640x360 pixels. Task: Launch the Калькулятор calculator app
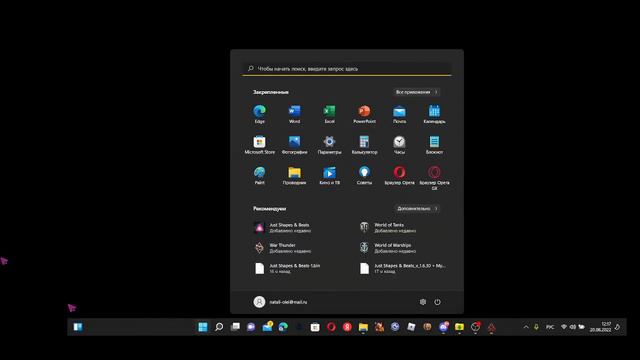(x=364, y=144)
